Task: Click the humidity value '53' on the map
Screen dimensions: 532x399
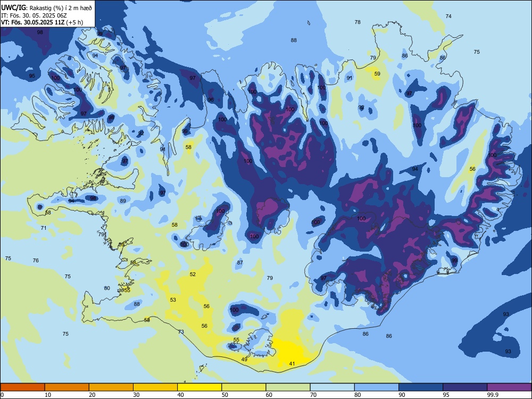Action: point(173,300)
